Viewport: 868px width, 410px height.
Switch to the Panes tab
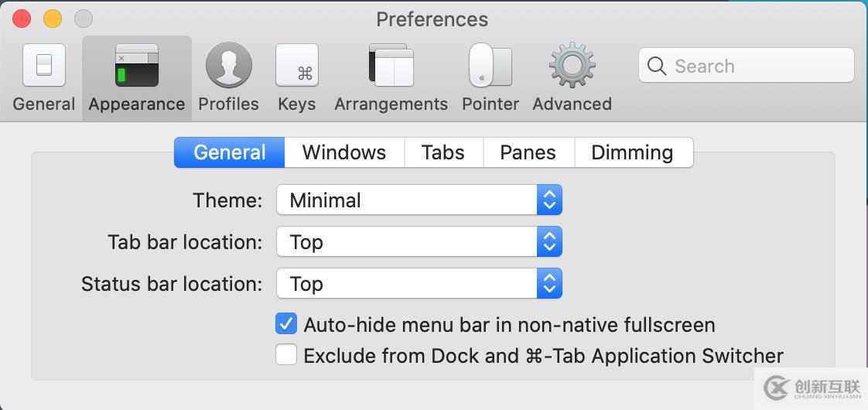[528, 152]
